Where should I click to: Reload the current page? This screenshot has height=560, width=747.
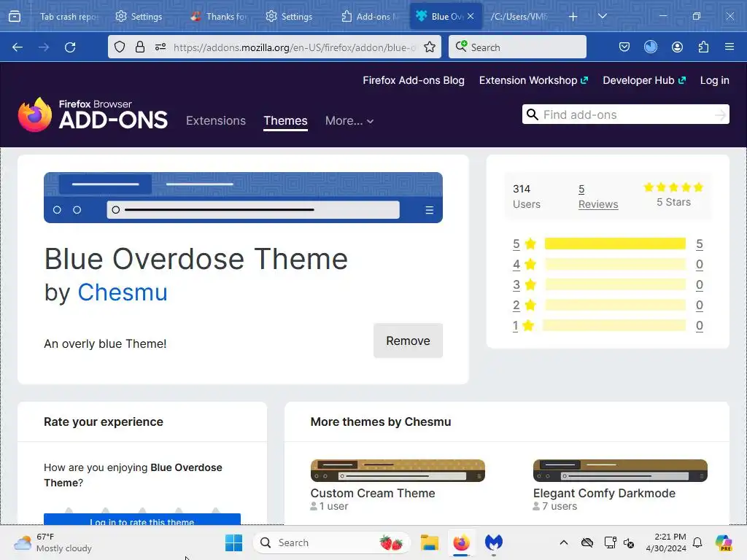(x=70, y=47)
